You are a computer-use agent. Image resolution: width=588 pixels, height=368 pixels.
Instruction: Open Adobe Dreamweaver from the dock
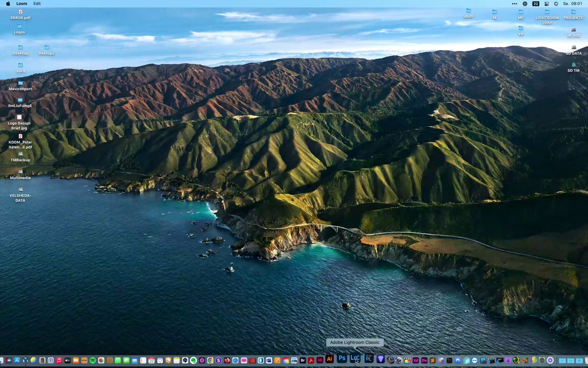424,361
